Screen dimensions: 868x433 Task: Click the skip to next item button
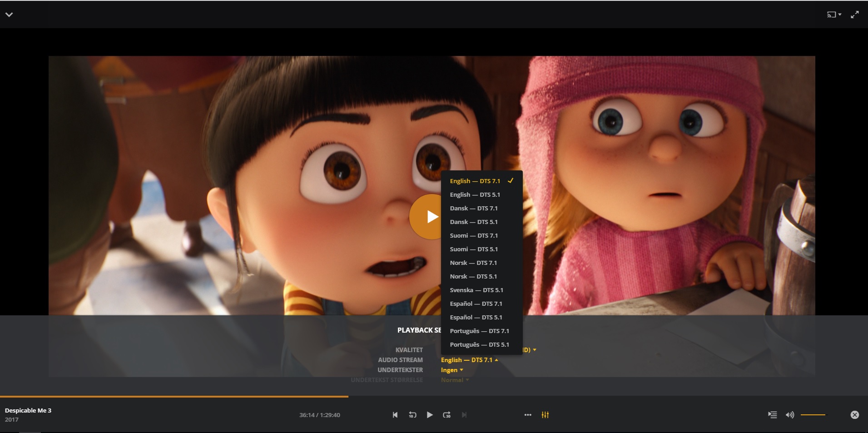(464, 415)
